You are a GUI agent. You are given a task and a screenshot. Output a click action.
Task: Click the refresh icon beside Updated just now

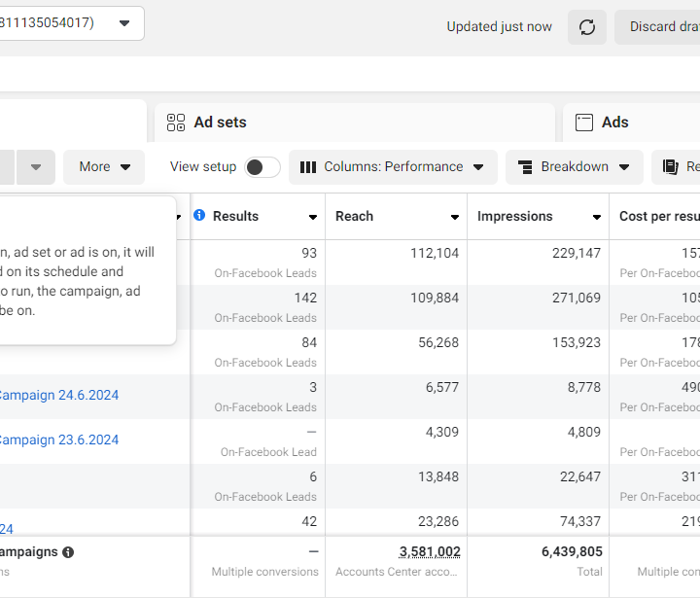coord(587,27)
